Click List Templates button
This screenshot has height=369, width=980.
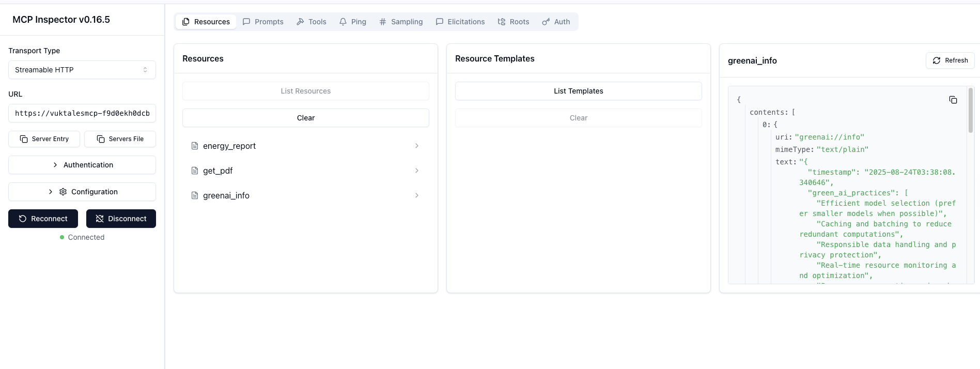[x=578, y=91]
